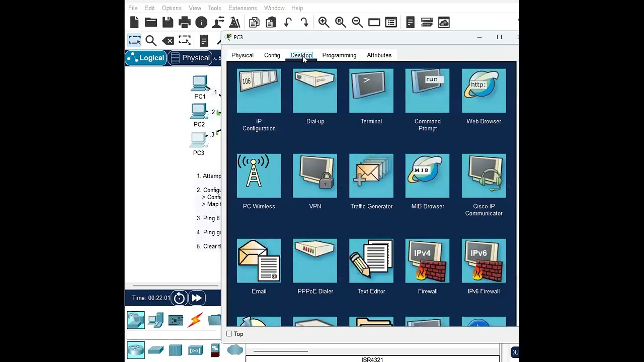Switch to the Desktop tab
This screenshot has width=644, height=362.
coord(301,55)
